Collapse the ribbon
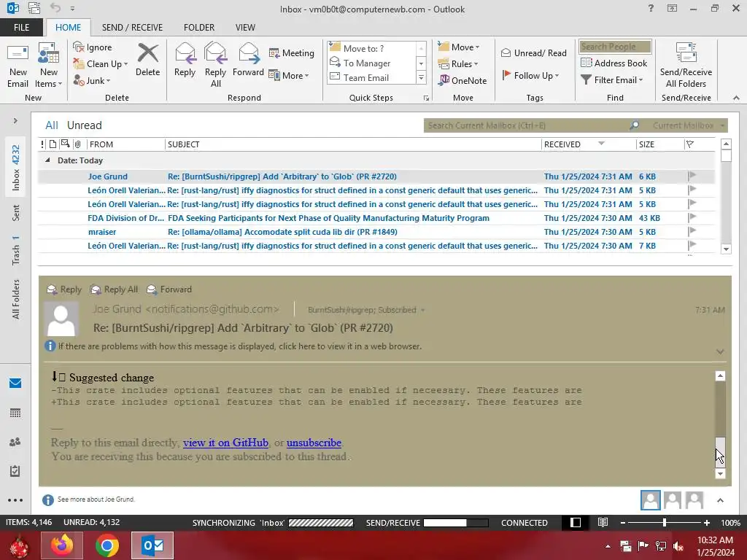The width and height of the screenshot is (747, 560). (x=736, y=98)
